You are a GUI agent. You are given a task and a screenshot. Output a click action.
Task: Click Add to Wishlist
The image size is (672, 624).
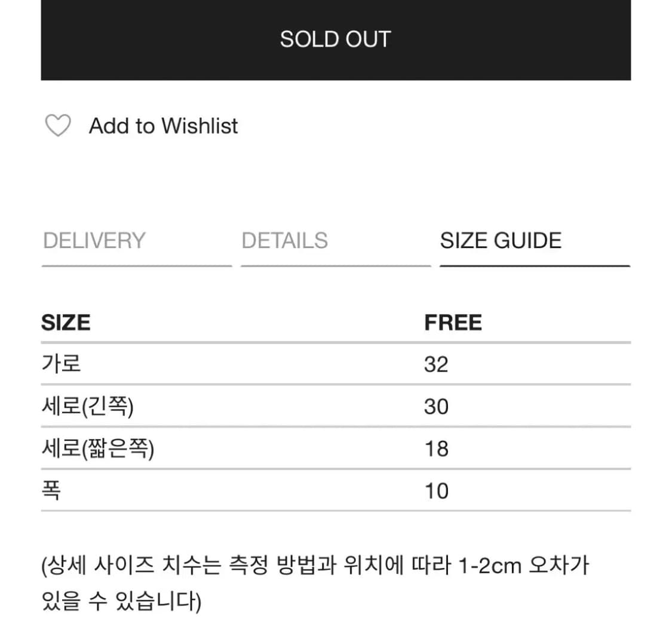[163, 126]
